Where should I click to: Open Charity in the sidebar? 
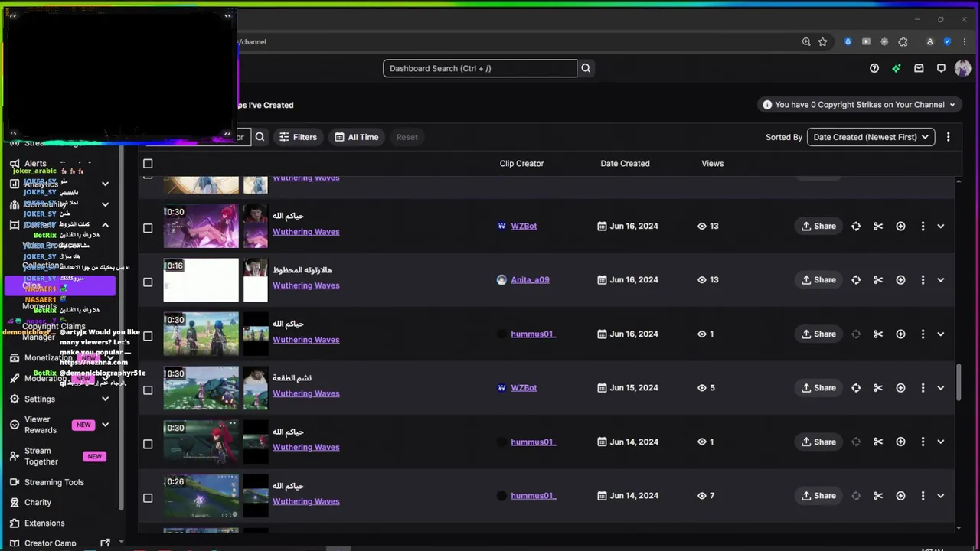pyautogui.click(x=38, y=503)
